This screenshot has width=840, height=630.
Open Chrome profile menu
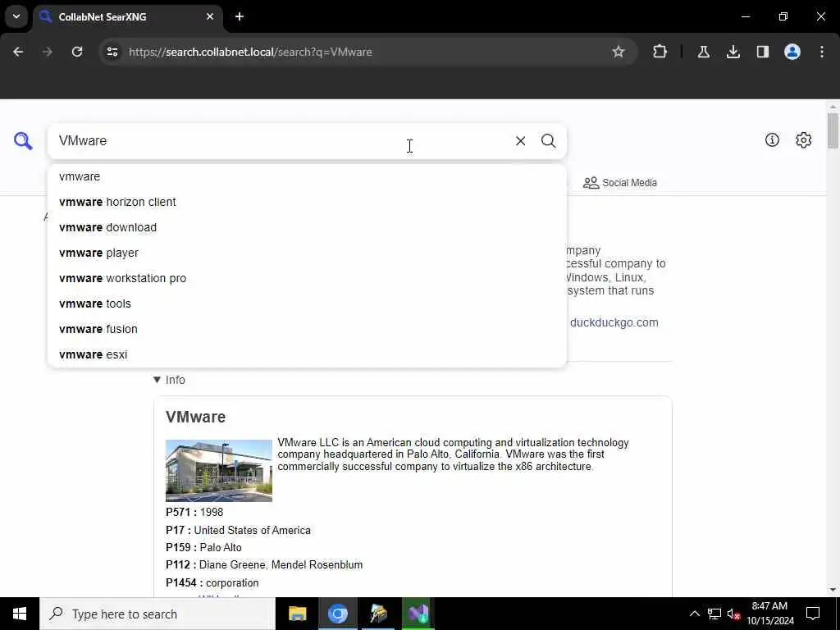pyautogui.click(x=792, y=52)
